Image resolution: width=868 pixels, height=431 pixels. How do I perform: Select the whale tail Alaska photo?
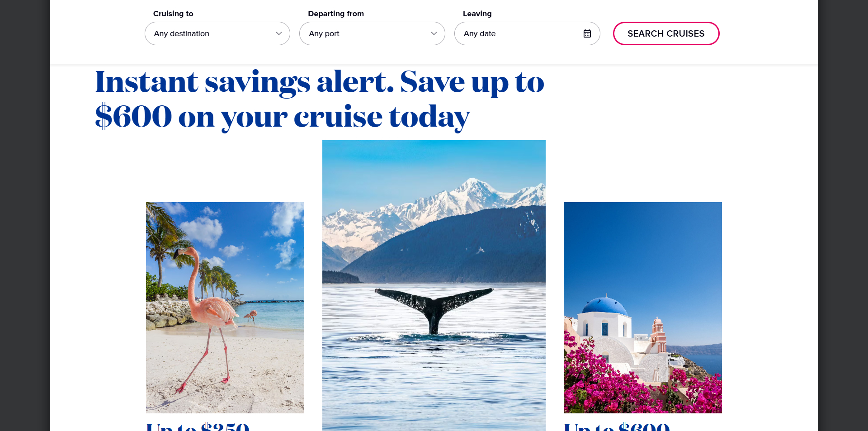coord(434,285)
